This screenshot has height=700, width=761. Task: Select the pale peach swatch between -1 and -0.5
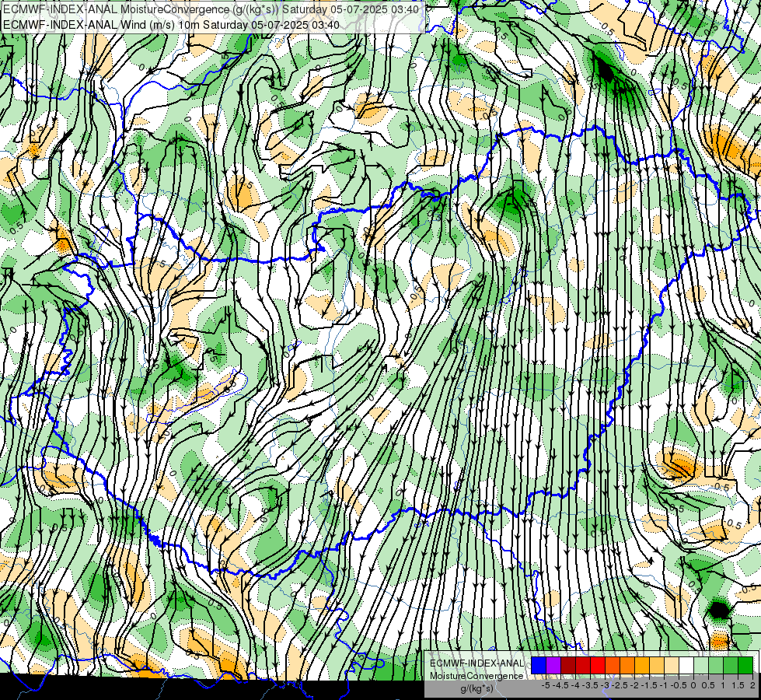coord(672,666)
